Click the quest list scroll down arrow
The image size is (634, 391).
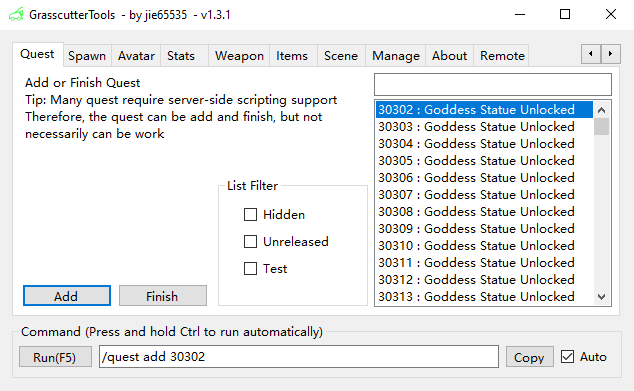(601, 297)
